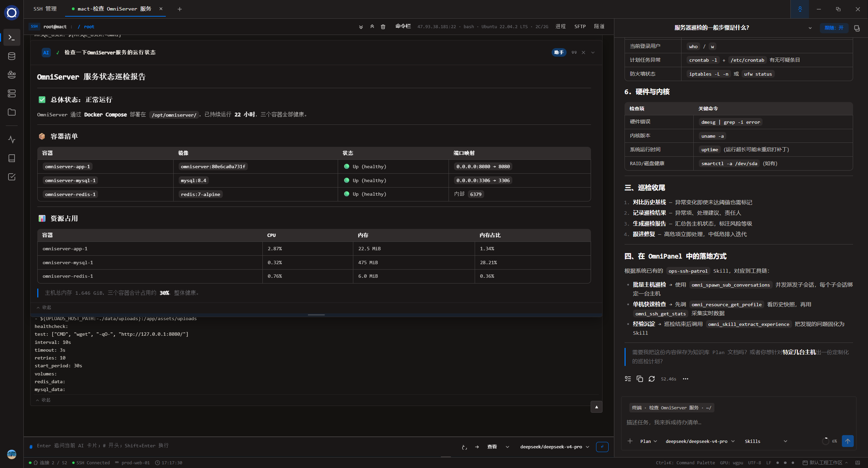
Task: Click the double-chevron-up icon in session toolbar
Action: (x=372, y=26)
